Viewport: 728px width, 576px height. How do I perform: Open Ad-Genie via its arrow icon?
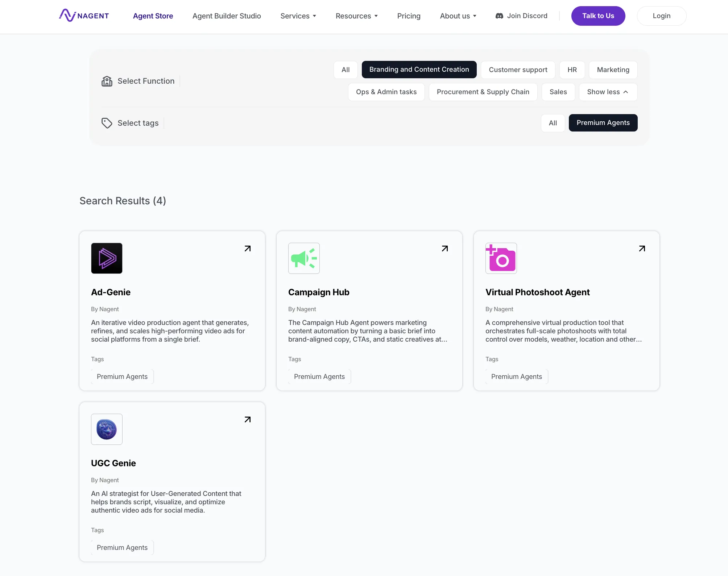[248, 249]
